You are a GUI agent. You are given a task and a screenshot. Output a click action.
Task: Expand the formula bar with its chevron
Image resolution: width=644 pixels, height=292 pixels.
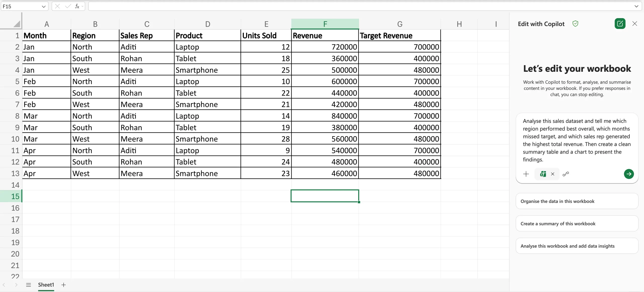[x=637, y=6]
